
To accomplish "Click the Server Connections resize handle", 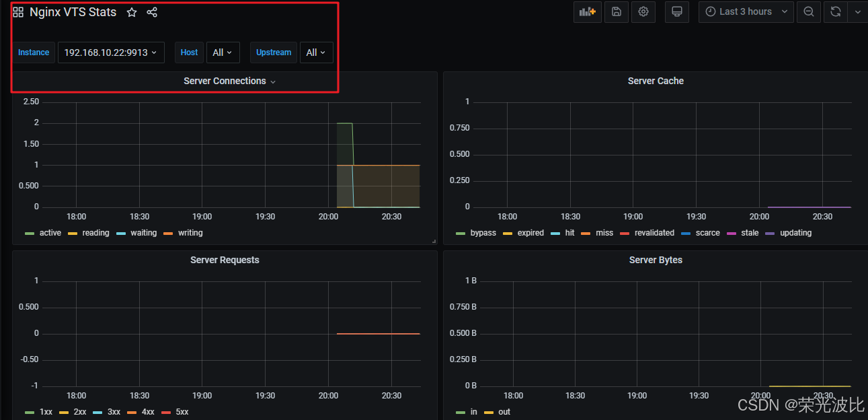I will (434, 241).
